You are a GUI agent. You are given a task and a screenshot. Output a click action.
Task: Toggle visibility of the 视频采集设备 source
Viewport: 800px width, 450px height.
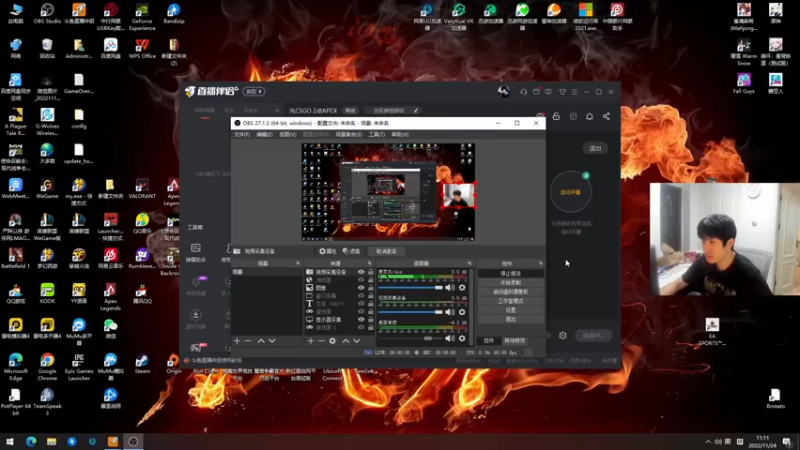point(361,272)
